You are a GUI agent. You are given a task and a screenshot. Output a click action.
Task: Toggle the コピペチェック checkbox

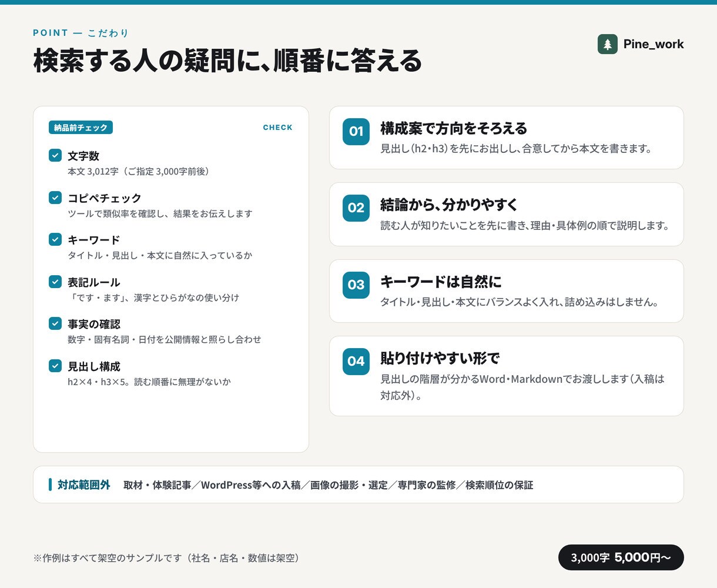tap(55, 198)
